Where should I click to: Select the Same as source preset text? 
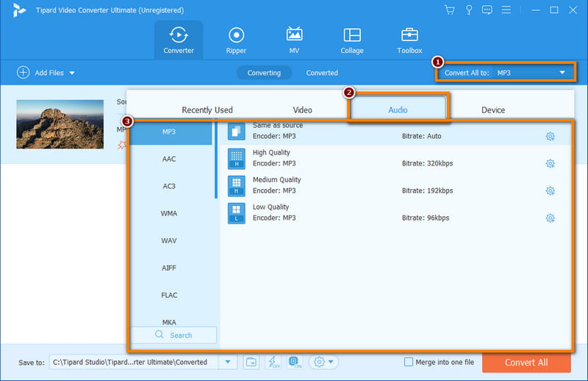click(x=278, y=125)
